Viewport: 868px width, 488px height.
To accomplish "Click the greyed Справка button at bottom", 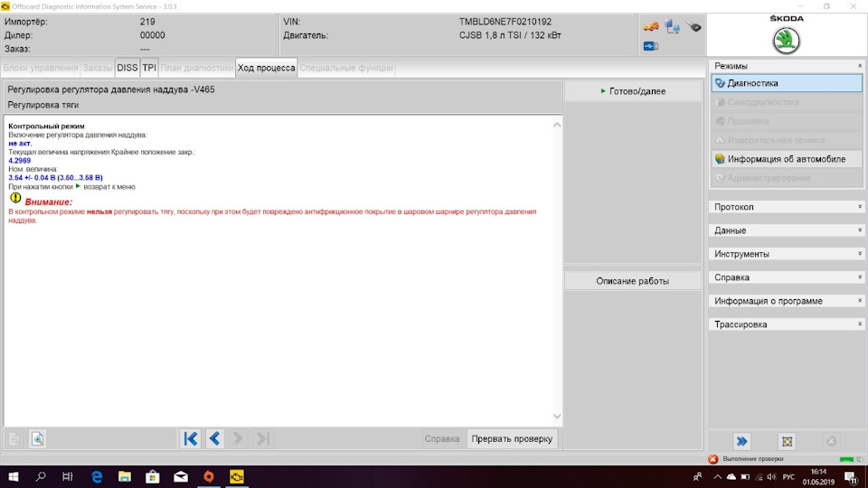I will coord(442,439).
